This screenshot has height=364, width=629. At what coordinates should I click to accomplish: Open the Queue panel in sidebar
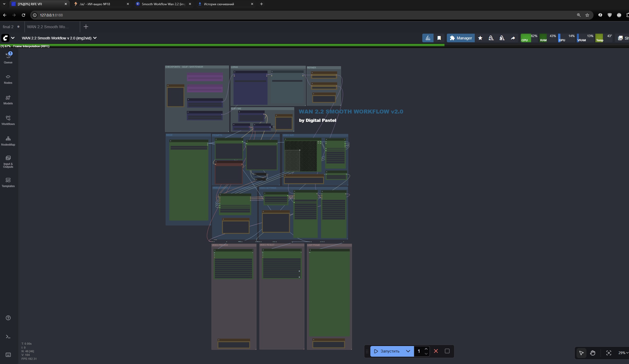[8, 58]
